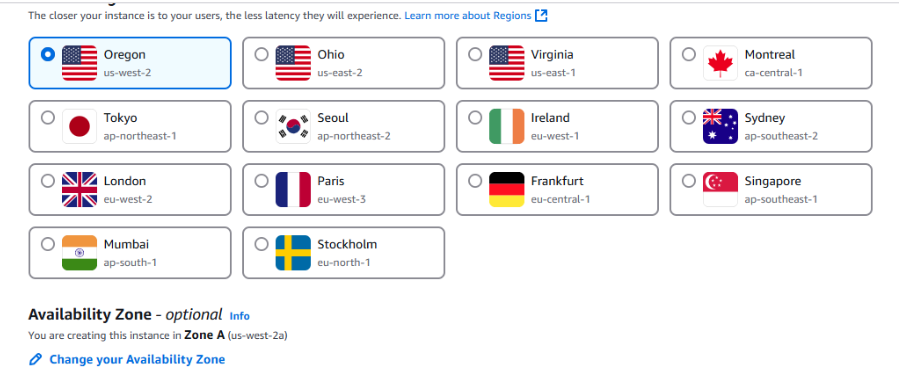The image size is (907, 383).
Task: Click the external link icon beside Regions
Action: [x=541, y=16]
